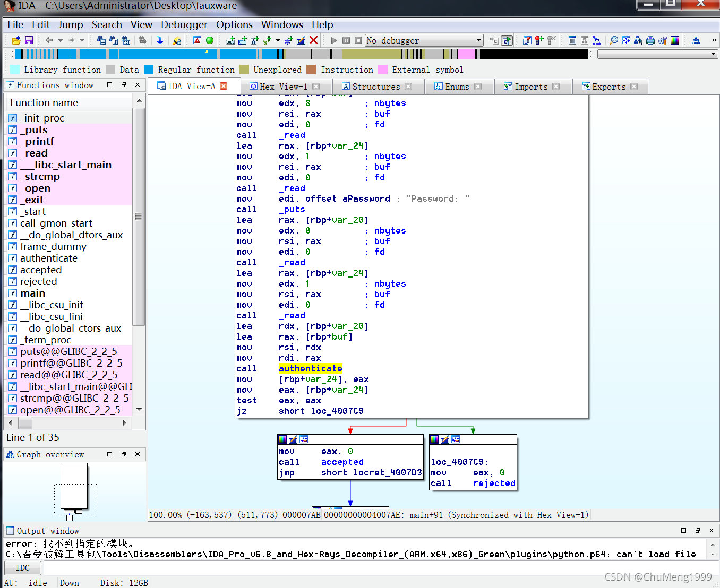Expand the toolbar overflow chevron
This screenshot has height=588, width=720.
pos(714,40)
